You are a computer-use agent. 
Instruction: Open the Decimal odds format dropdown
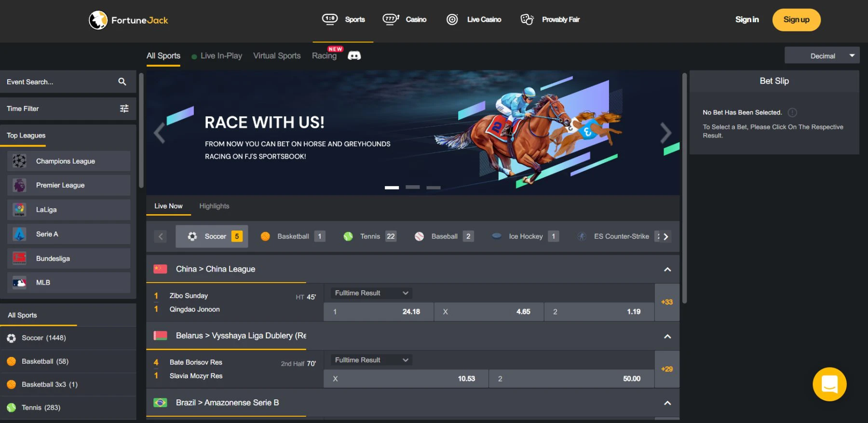coord(822,55)
